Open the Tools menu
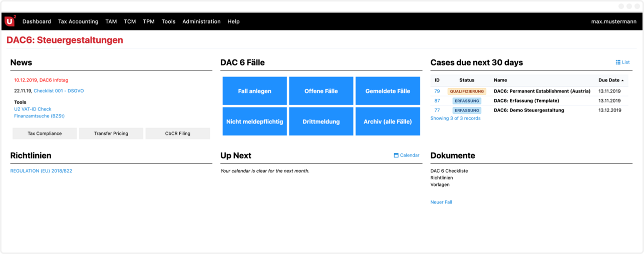Viewport: 644px width, 254px height. tap(168, 21)
